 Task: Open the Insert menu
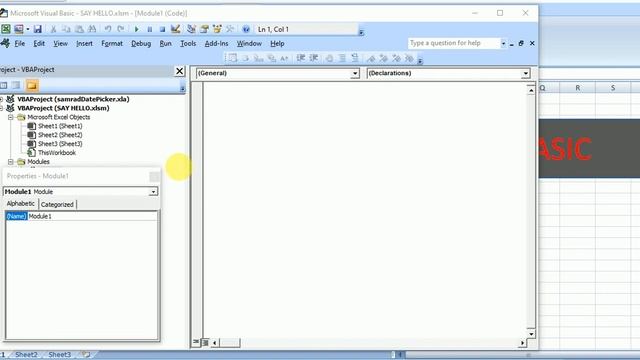[84, 43]
